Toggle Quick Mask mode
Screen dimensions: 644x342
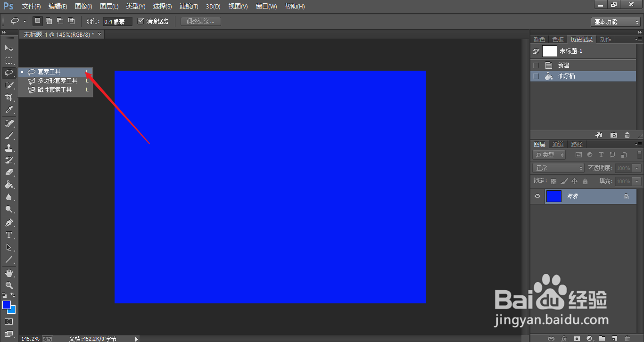pyautogui.click(x=9, y=321)
